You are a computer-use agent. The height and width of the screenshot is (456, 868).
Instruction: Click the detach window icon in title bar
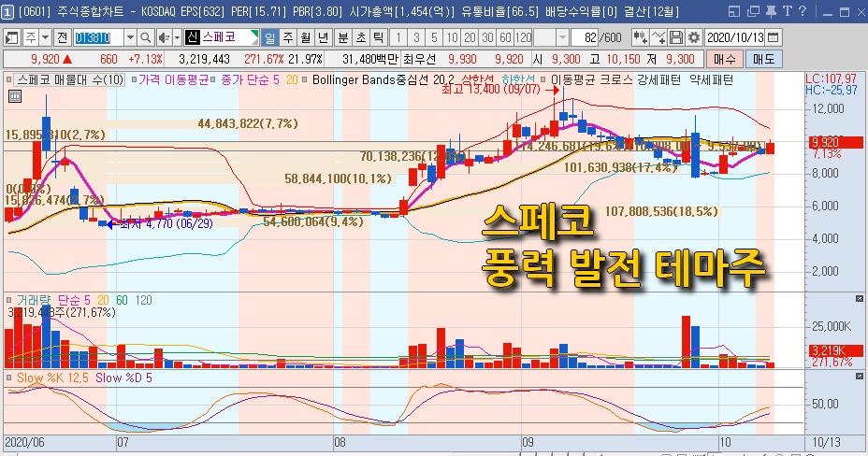pyautogui.click(x=734, y=11)
